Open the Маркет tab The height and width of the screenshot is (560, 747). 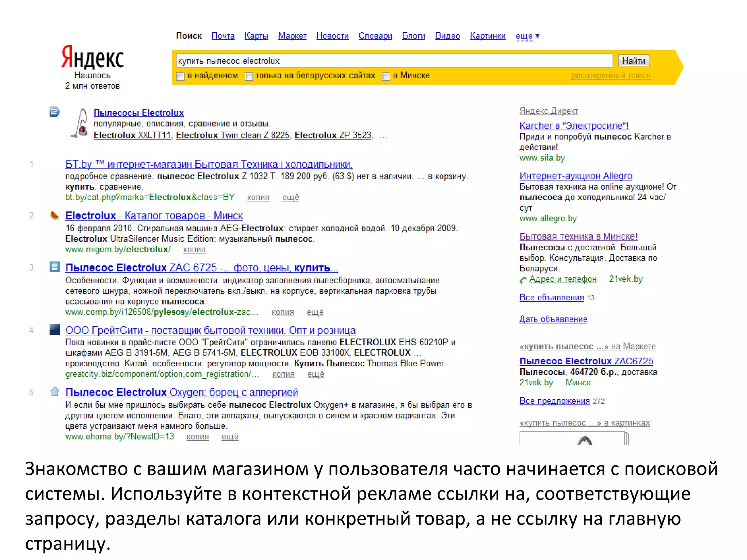pos(292,36)
